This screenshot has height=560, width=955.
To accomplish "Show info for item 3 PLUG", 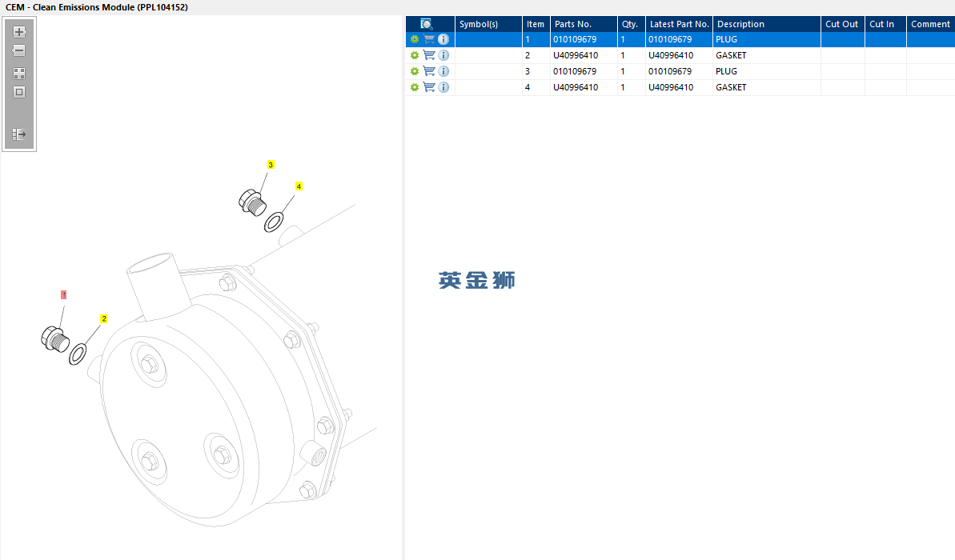I will (x=443, y=71).
